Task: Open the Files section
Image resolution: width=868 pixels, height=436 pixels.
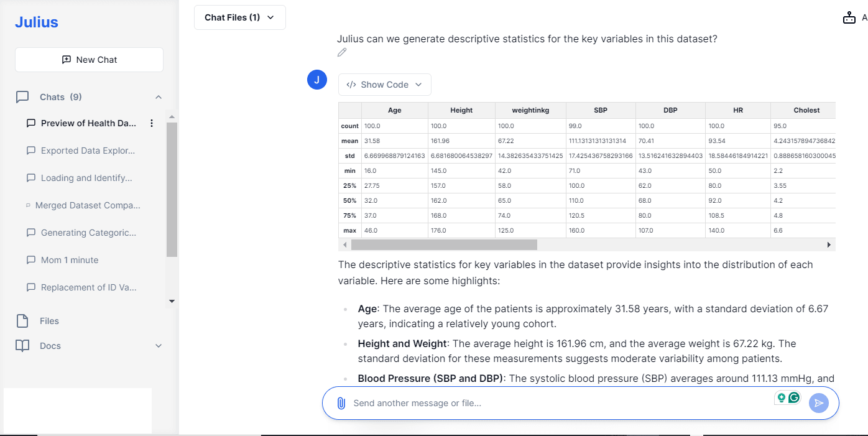Action: 49,321
